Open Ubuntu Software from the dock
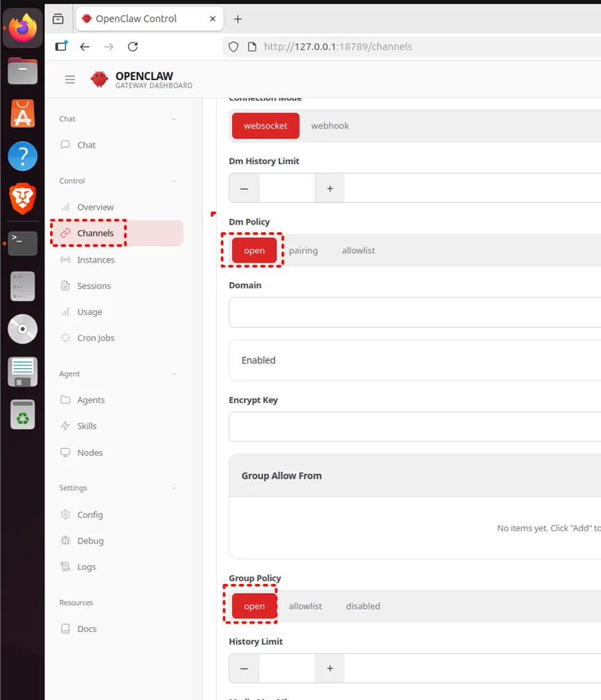Screen dimensions: 601x700 (22, 113)
